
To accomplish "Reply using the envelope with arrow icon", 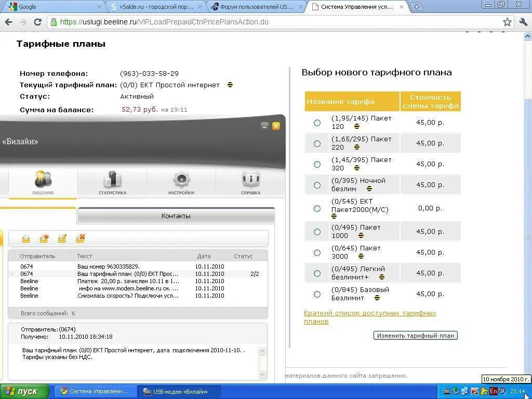I will click(44, 239).
